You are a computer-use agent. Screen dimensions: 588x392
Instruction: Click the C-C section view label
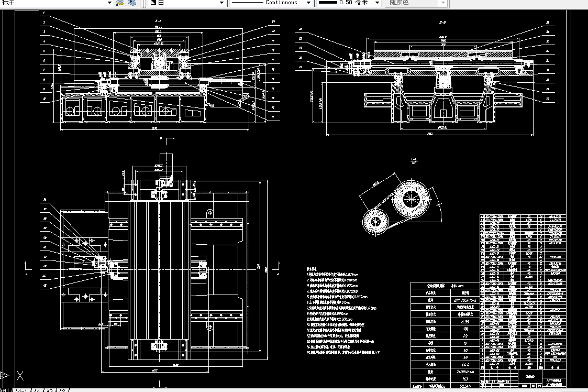coord(414,159)
